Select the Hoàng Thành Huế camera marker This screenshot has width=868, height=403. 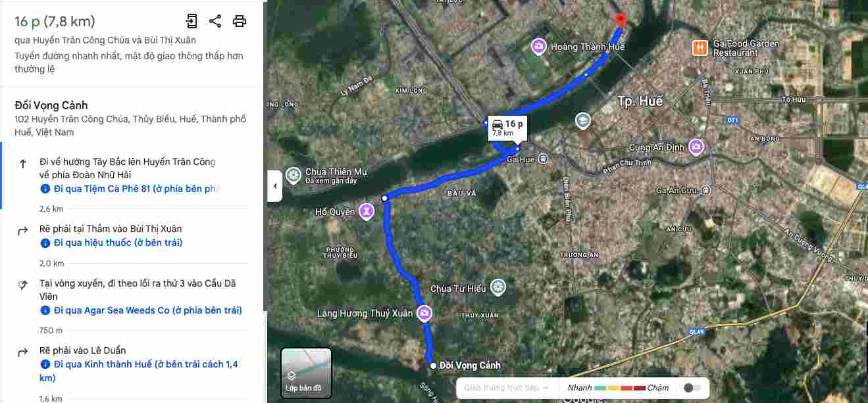(x=539, y=46)
